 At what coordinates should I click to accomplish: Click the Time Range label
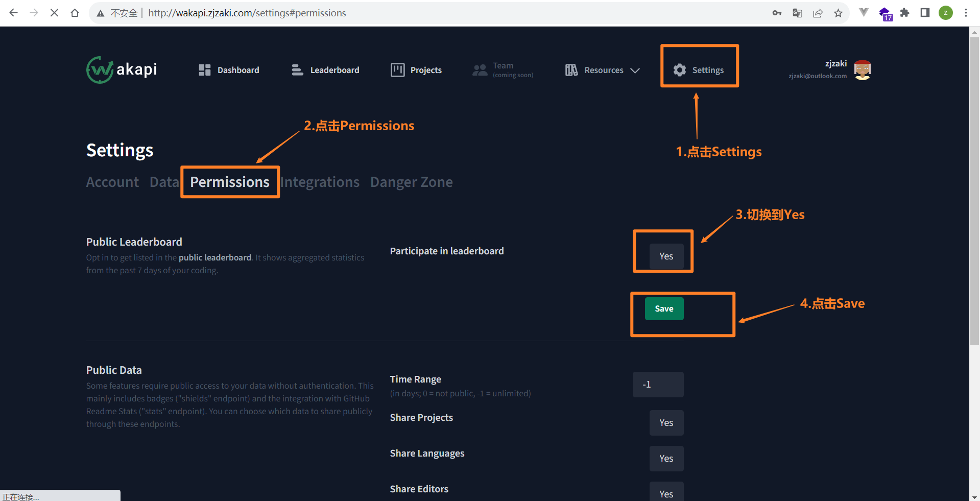tap(416, 379)
